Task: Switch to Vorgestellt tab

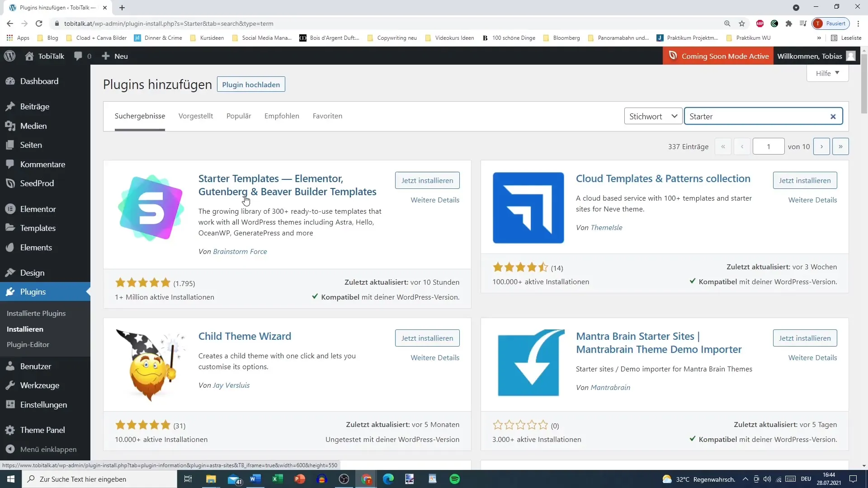Action: [x=196, y=116]
